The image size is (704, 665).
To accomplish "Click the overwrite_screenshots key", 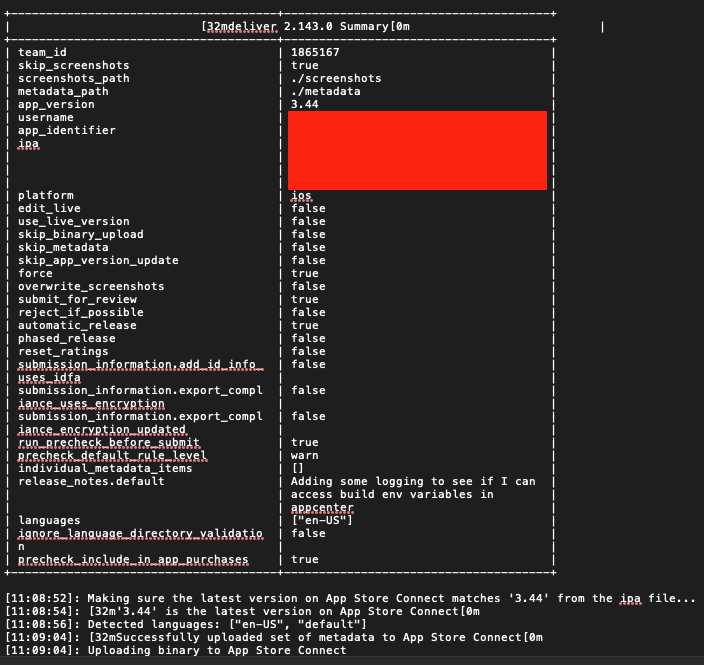I will pos(91,287).
